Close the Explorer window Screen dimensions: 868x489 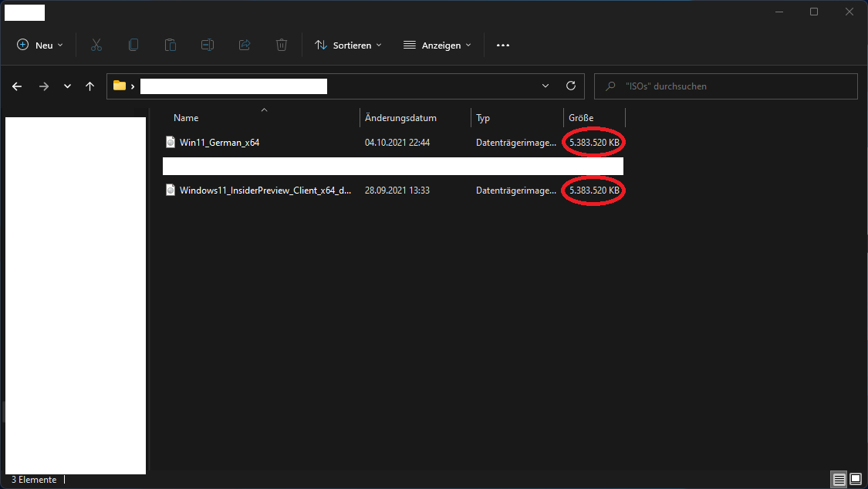tap(849, 12)
